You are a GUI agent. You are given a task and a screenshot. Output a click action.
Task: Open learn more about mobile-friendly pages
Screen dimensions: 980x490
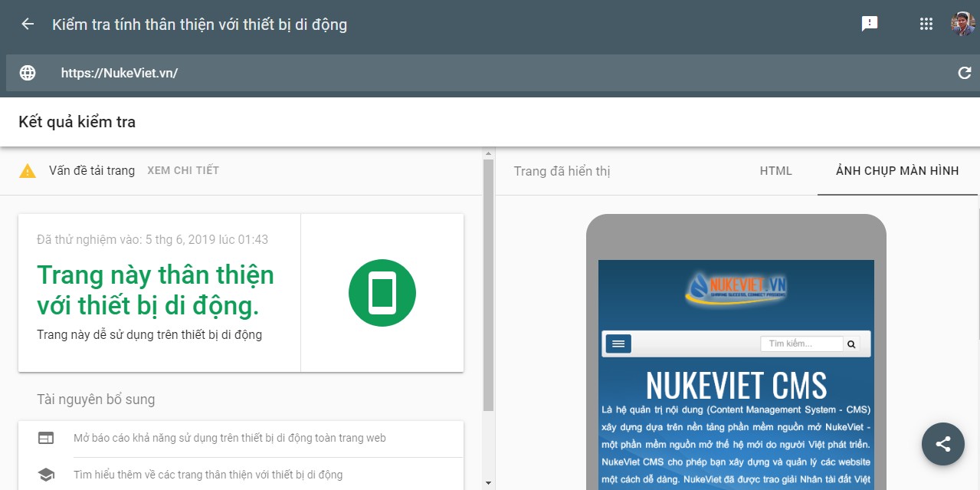[x=208, y=475]
